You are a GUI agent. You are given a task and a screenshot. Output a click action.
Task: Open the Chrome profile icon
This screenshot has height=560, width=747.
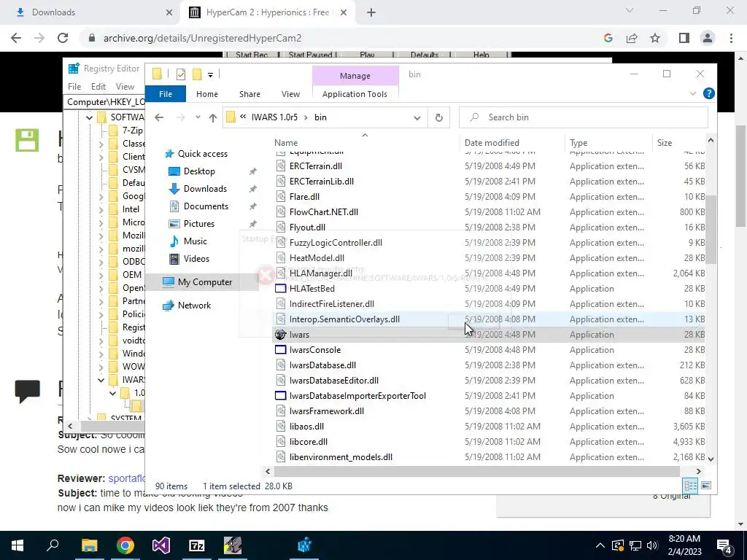(708, 38)
